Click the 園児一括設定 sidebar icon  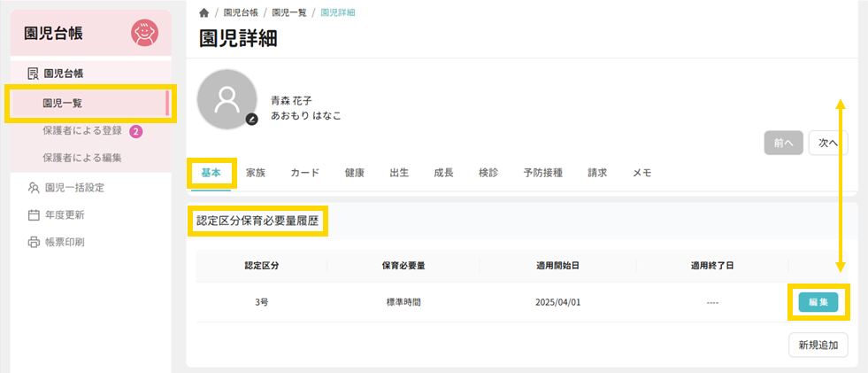(x=34, y=188)
